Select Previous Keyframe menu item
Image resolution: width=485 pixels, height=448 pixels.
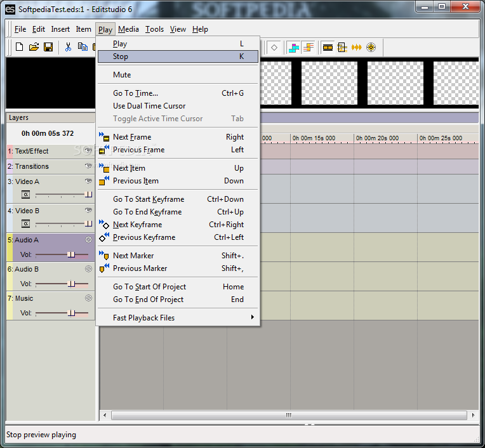tap(178, 237)
